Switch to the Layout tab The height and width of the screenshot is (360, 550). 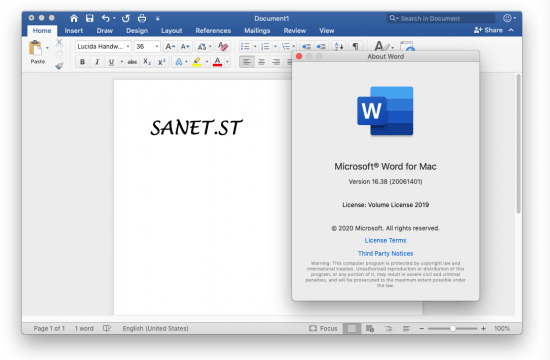172,31
